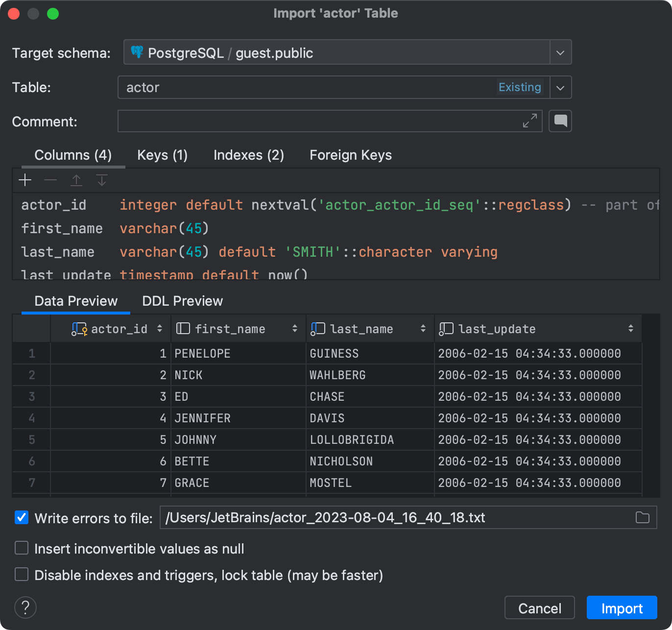Enable Insert inconvertible values as null
This screenshot has height=630, width=672.
(x=21, y=548)
